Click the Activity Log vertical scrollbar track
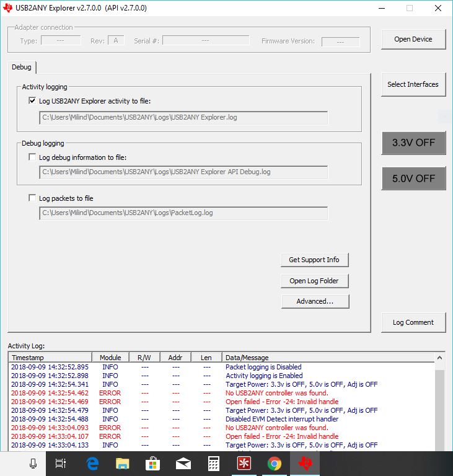The height and width of the screenshot is (476, 453). [439, 407]
